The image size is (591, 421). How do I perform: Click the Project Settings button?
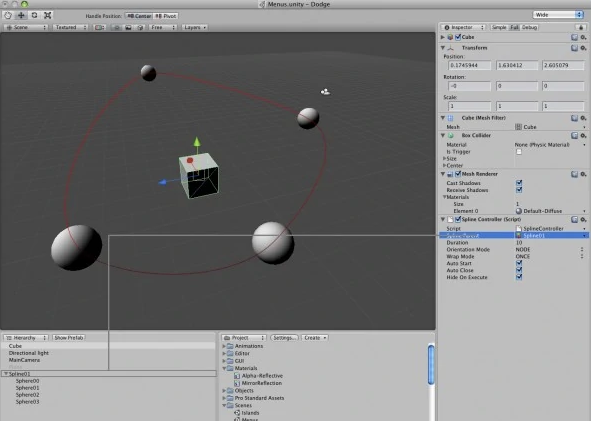point(285,338)
